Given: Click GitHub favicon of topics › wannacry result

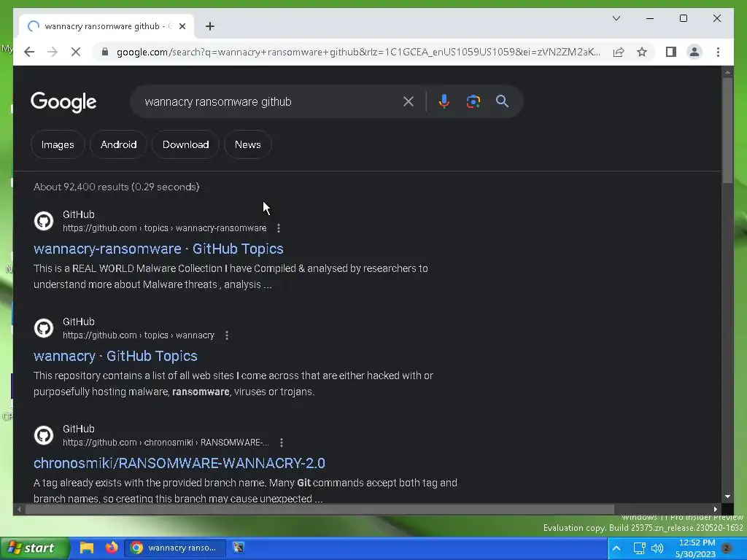Looking at the screenshot, I should pyautogui.click(x=44, y=328).
